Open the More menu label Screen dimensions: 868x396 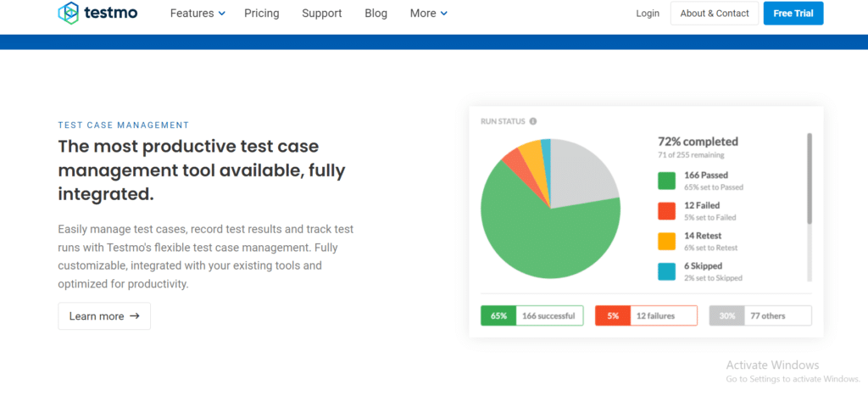pos(423,14)
